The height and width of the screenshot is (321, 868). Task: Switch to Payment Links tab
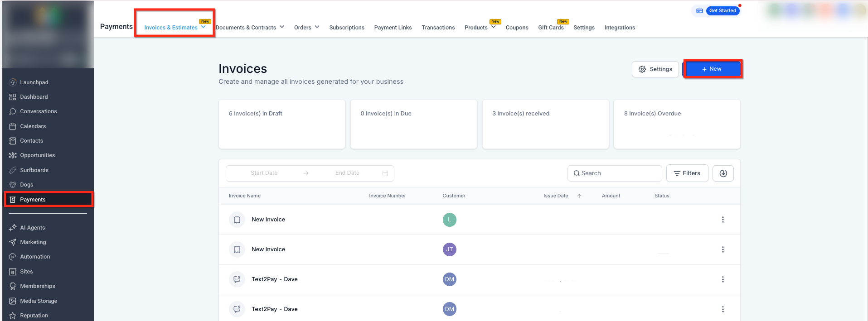(x=393, y=28)
